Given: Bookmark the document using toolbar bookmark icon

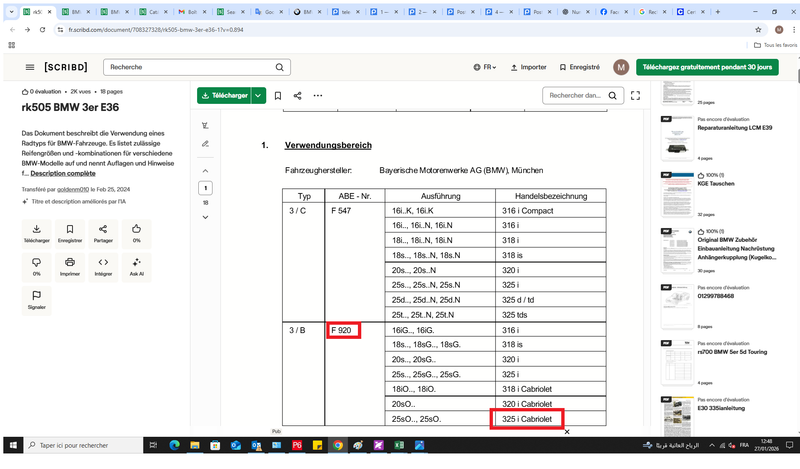Looking at the screenshot, I should pyautogui.click(x=278, y=95).
